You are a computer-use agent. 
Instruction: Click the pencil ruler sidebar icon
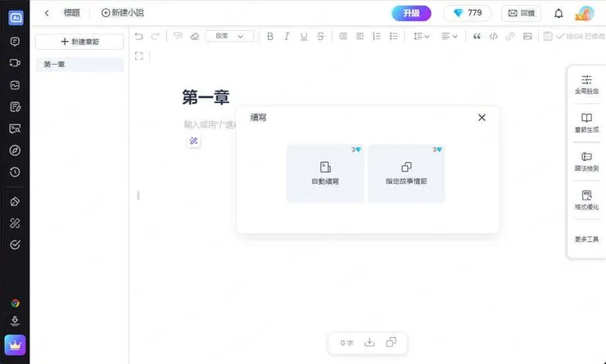[15, 223]
